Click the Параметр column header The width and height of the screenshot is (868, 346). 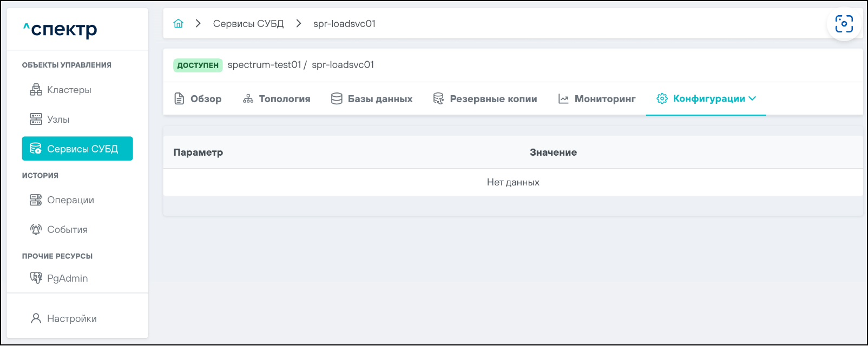(198, 152)
